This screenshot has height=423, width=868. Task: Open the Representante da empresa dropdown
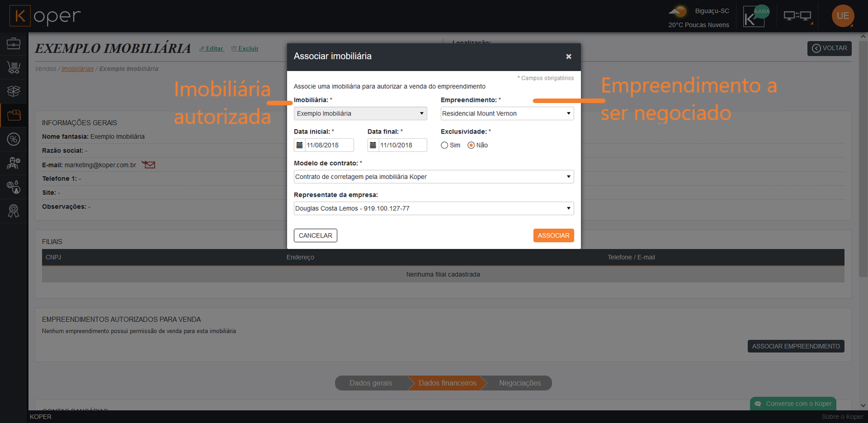click(433, 209)
